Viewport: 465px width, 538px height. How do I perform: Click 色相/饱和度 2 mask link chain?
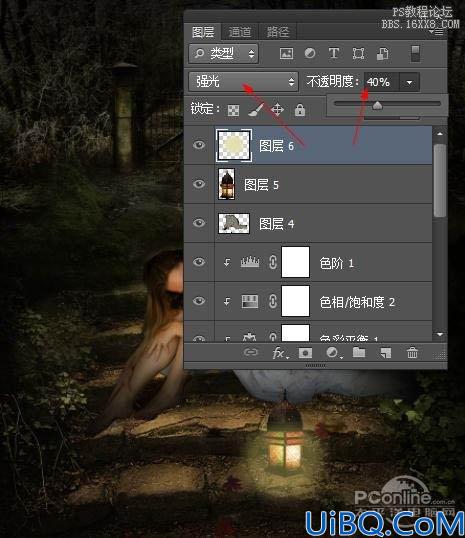(x=272, y=301)
